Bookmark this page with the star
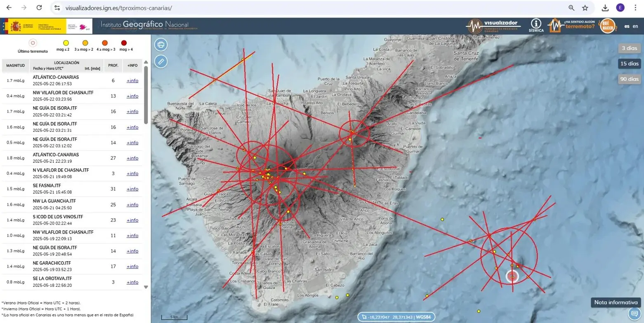644x323 pixels. click(x=585, y=8)
